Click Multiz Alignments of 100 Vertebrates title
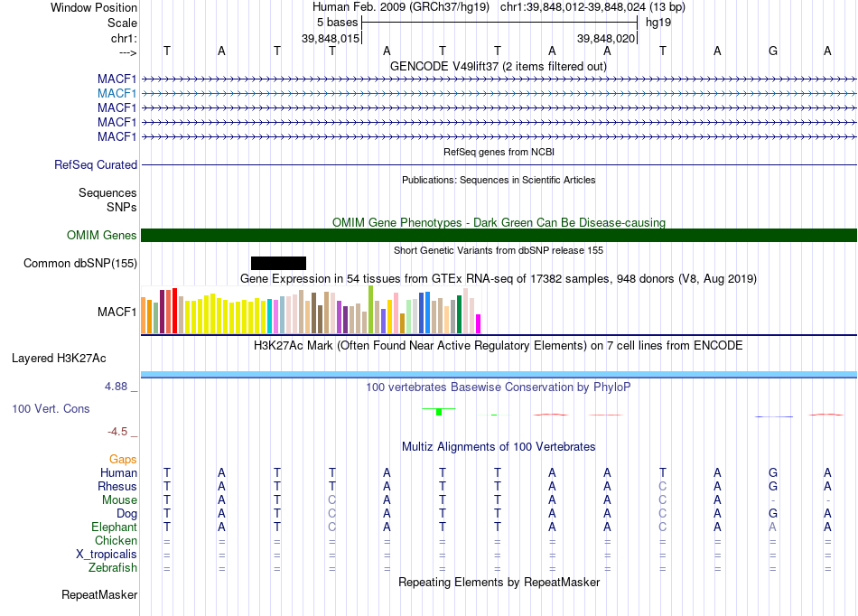The width and height of the screenshot is (858, 616). click(x=499, y=447)
